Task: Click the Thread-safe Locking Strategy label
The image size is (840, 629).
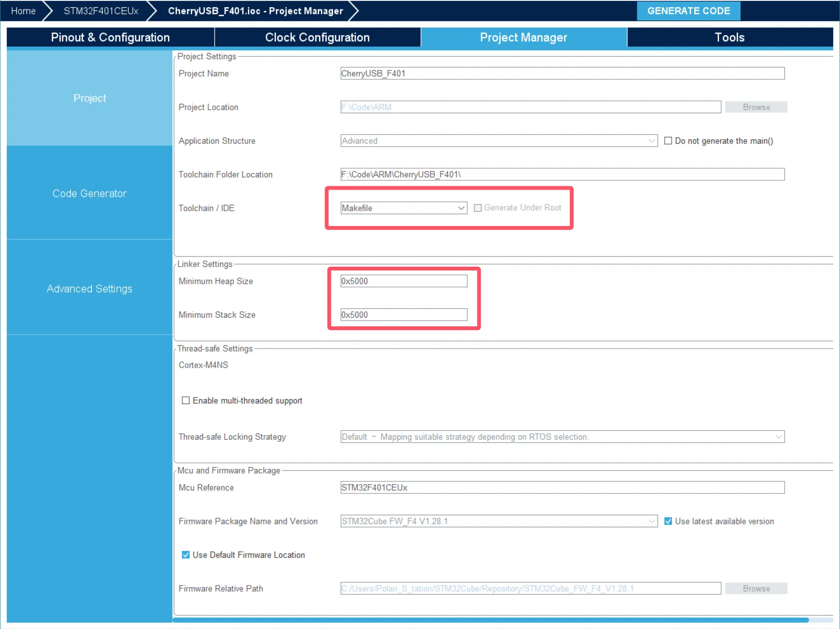Action: (x=232, y=437)
